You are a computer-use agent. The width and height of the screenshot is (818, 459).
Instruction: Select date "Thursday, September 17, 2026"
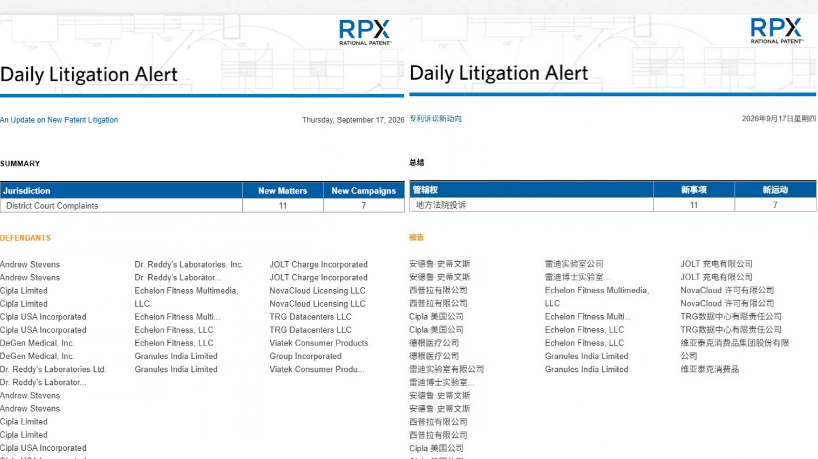(353, 120)
